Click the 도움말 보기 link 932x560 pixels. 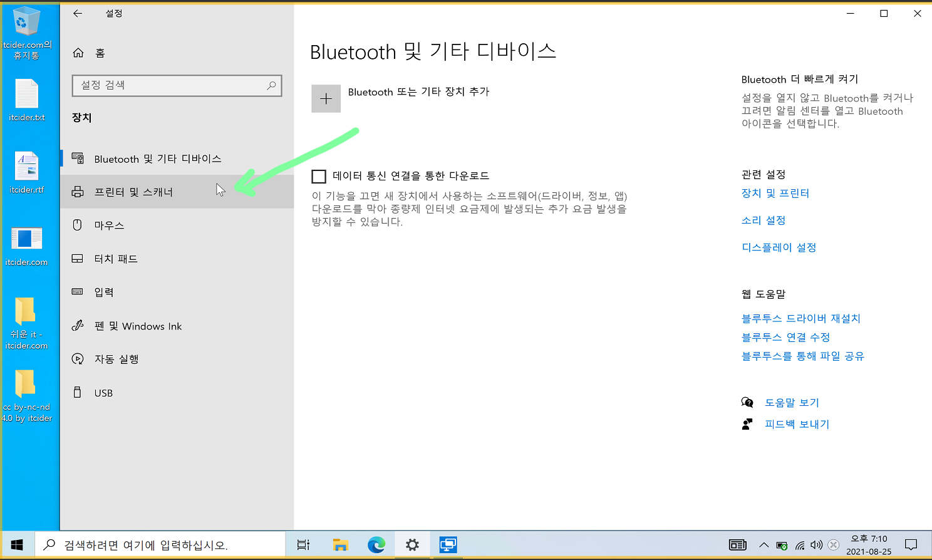[x=792, y=403]
